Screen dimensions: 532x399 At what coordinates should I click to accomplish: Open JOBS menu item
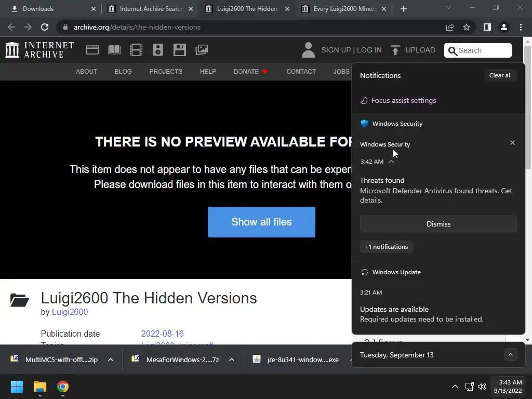coord(341,72)
